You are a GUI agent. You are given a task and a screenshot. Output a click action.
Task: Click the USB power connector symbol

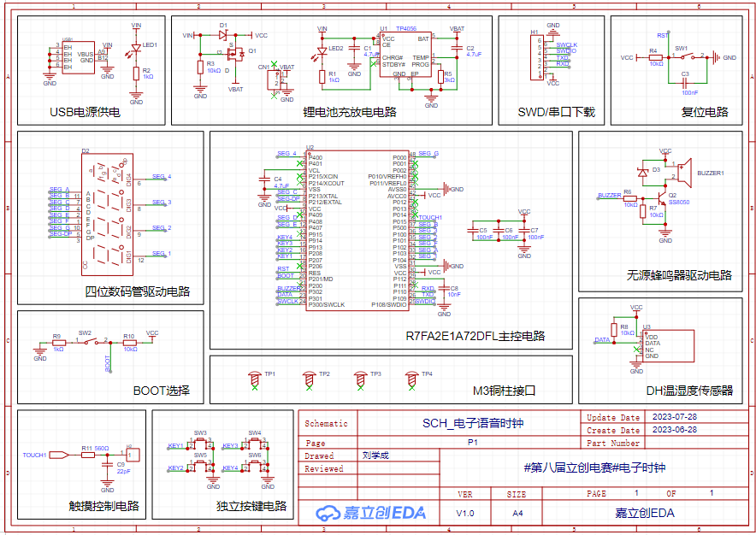pos(78,56)
